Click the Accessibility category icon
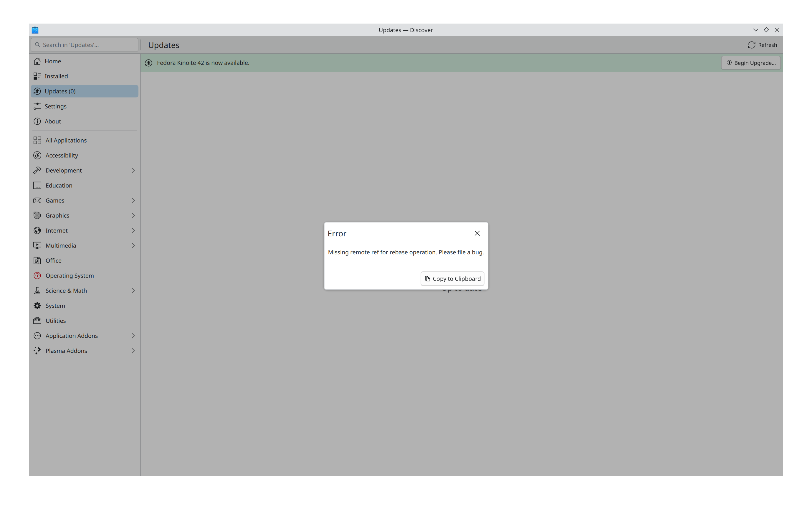This screenshot has width=812, height=510. (x=37, y=155)
